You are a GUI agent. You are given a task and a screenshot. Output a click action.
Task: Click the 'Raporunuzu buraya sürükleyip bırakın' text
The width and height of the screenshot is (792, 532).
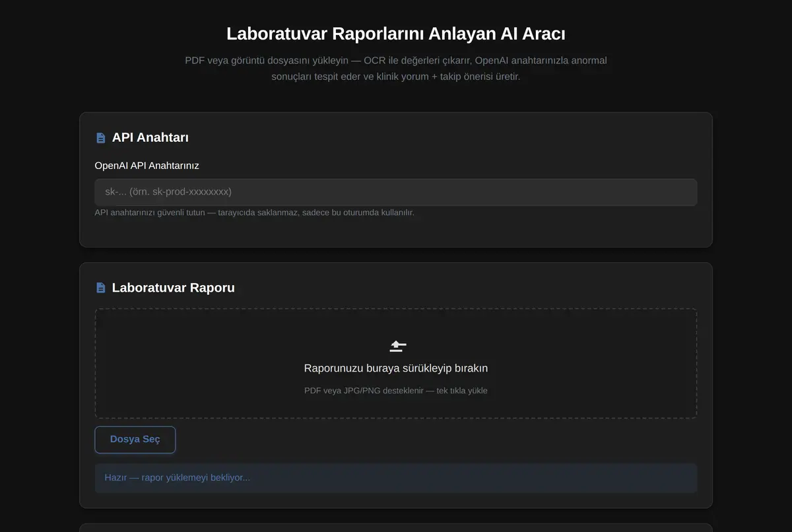click(396, 368)
